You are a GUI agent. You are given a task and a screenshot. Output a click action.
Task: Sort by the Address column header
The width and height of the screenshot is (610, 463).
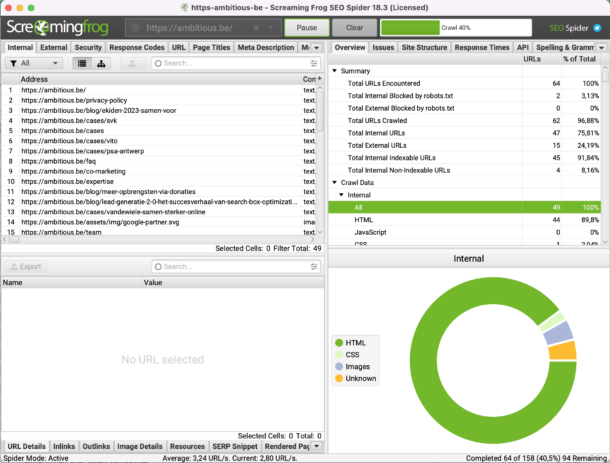160,79
